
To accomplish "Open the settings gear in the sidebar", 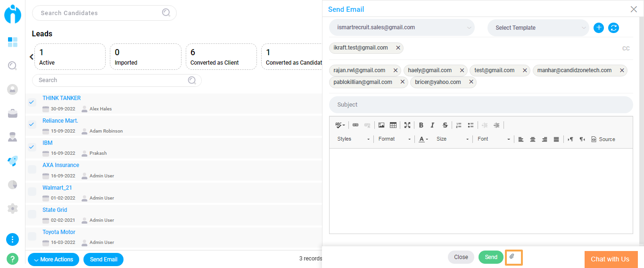I will pos(13,208).
